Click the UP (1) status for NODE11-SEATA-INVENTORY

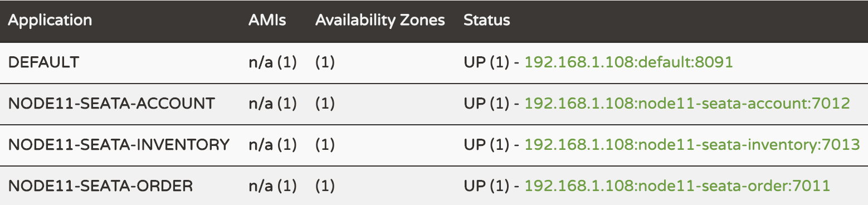click(x=486, y=144)
